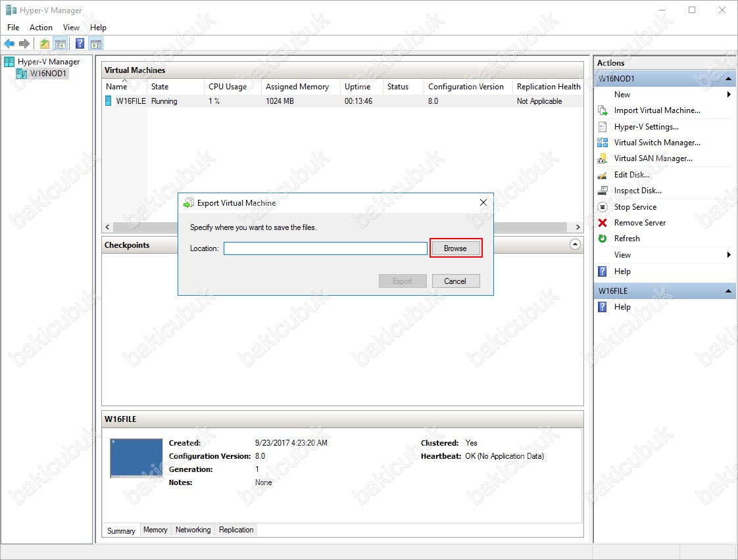Click the green Refresh icon

coord(603,239)
